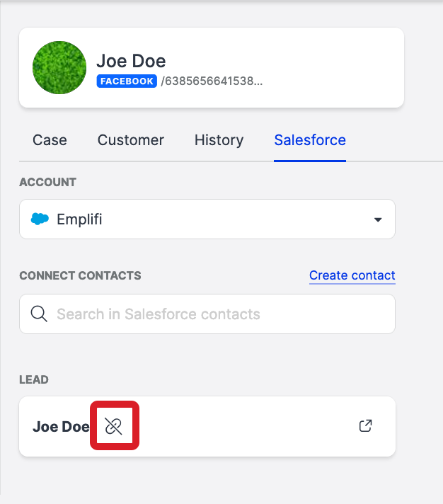Click the Salesforce cloud logo icon
Screen dimensions: 443x504
click(x=40, y=219)
